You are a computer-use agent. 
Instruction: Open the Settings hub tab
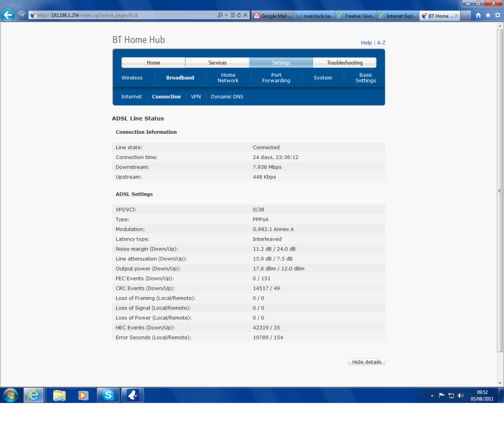(281, 62)
